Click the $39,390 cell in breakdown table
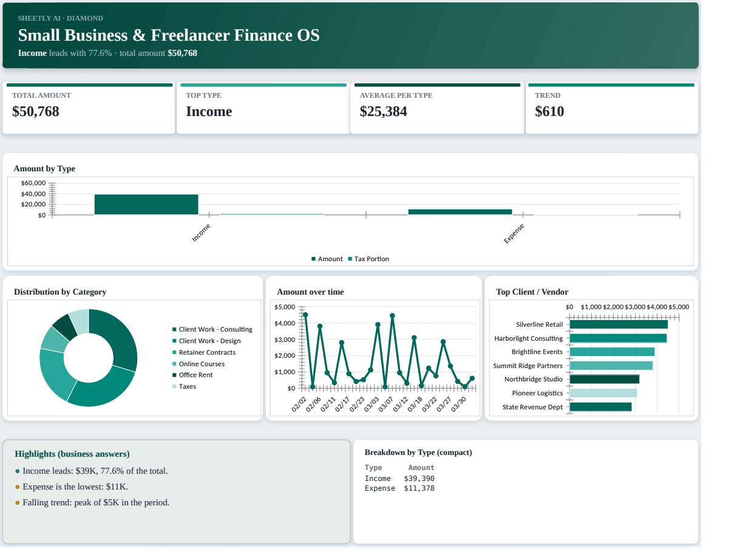The height and width of the screenshot is (560, 745). (x=420, y=478)
